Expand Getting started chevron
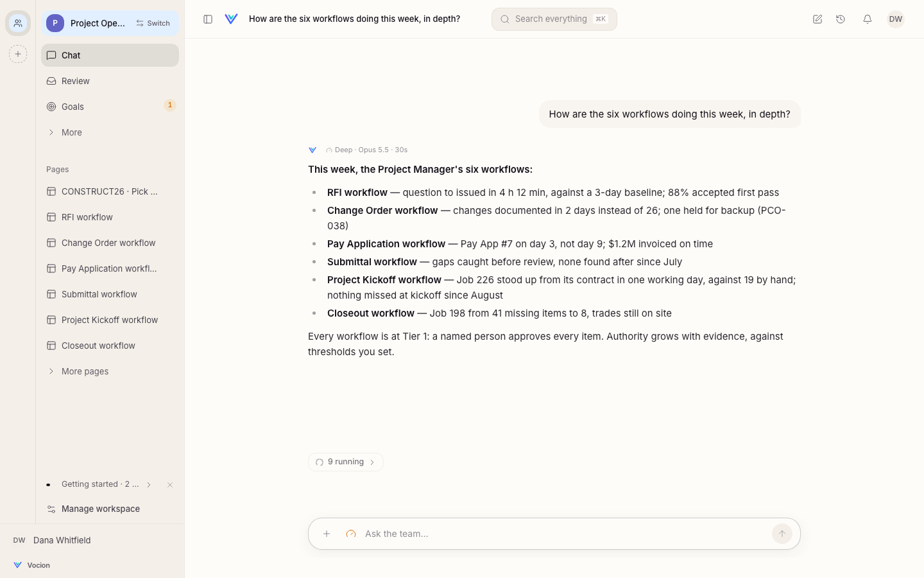The image size is (924, 578). (149, 485)
